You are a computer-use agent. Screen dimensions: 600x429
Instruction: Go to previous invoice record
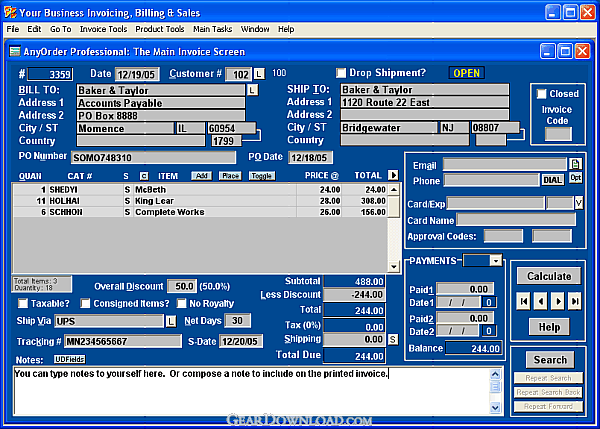(x=541, y=301)
